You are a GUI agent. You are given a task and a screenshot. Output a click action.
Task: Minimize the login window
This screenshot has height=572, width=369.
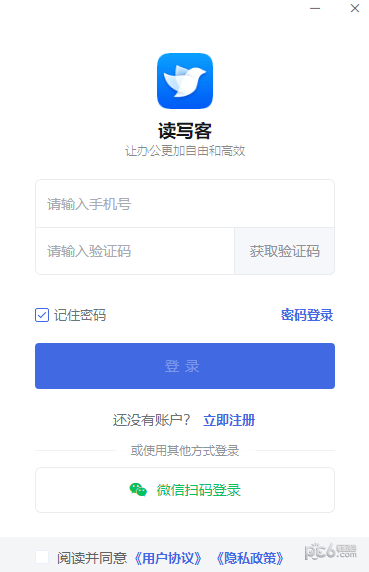315,8
